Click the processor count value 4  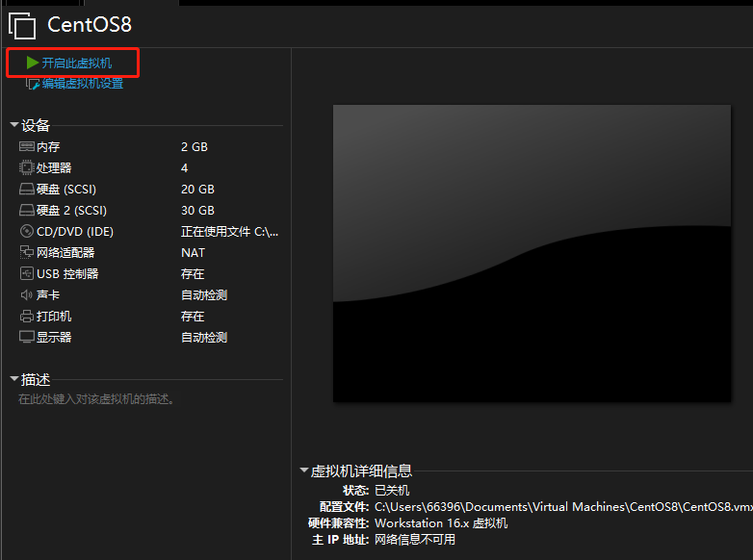[185, 168]
